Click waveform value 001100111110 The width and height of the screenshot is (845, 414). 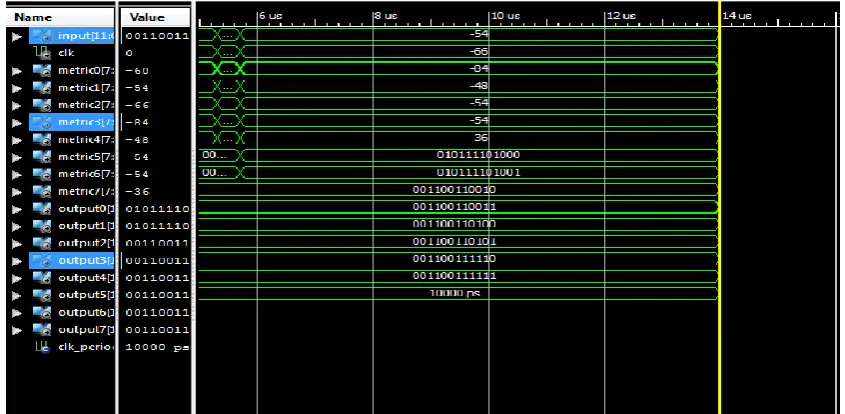pyautogui.click(x=454, y=259)
